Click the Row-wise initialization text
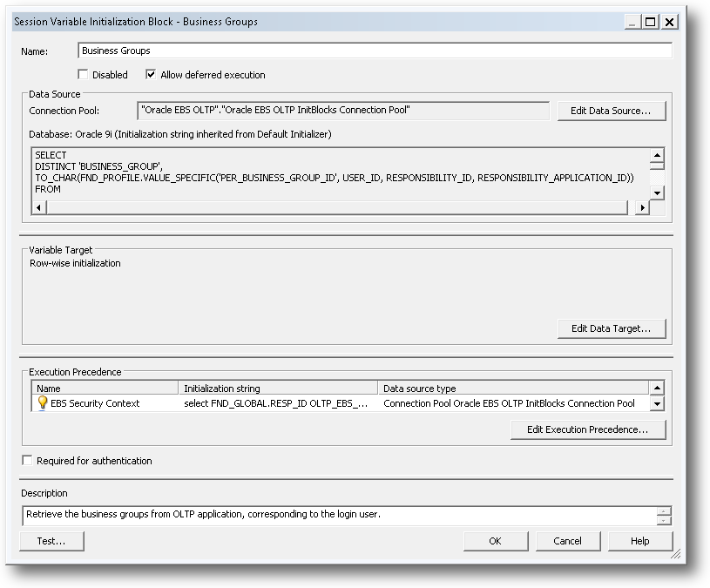Screen dimensions: 710x588 coord(75,263)
